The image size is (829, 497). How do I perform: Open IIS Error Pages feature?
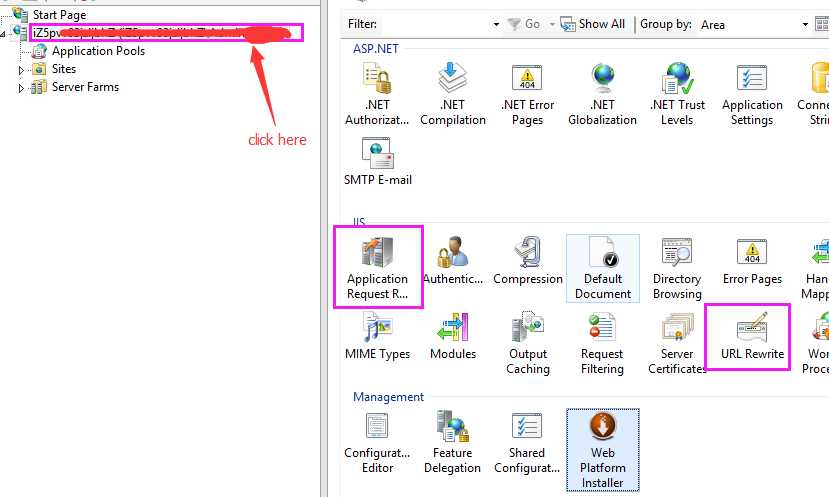(x=752, y=261)
